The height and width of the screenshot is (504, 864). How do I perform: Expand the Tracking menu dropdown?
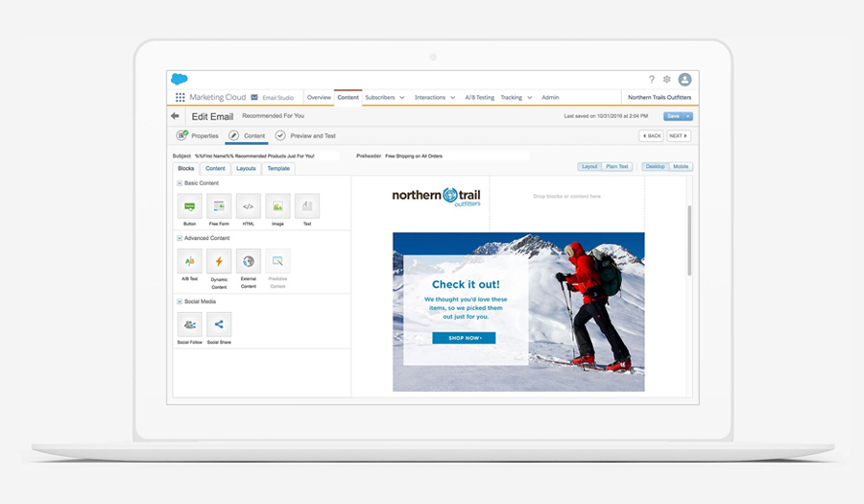[x=530, y=98]
